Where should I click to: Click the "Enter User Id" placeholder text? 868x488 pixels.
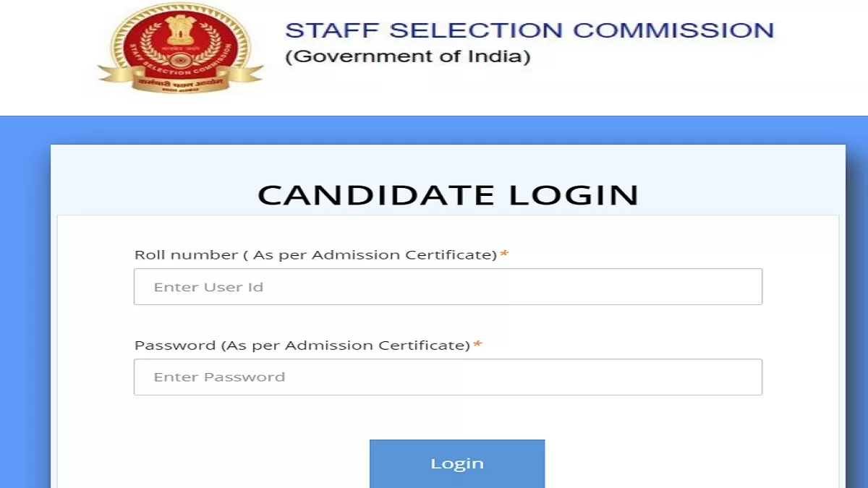tap(208, 287)
